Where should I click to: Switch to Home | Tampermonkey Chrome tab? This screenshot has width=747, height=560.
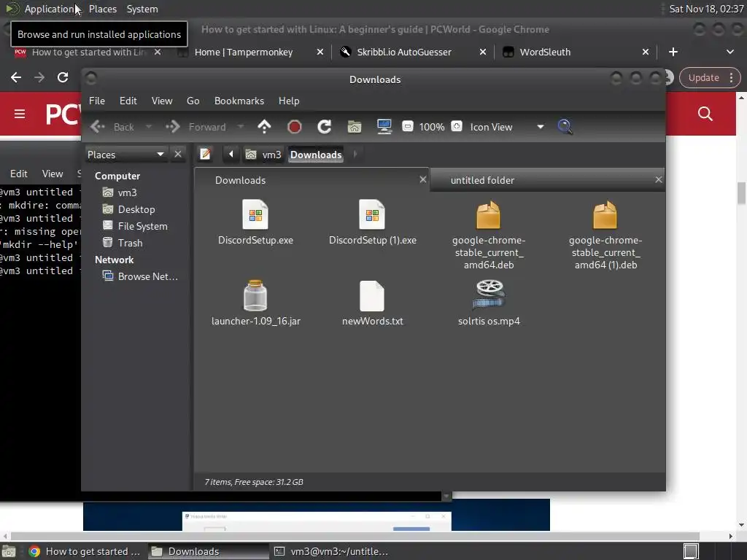pyautogui.click(x=244, y=52)
